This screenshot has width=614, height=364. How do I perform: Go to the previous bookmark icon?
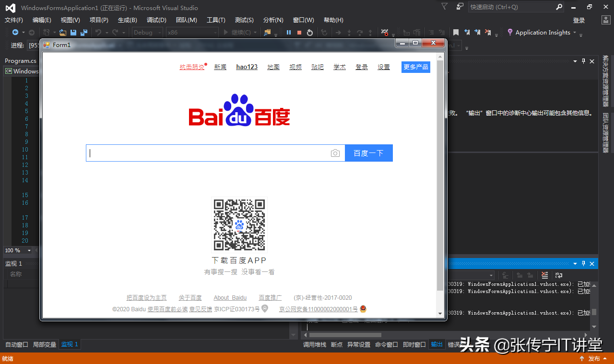pos(467,33)
